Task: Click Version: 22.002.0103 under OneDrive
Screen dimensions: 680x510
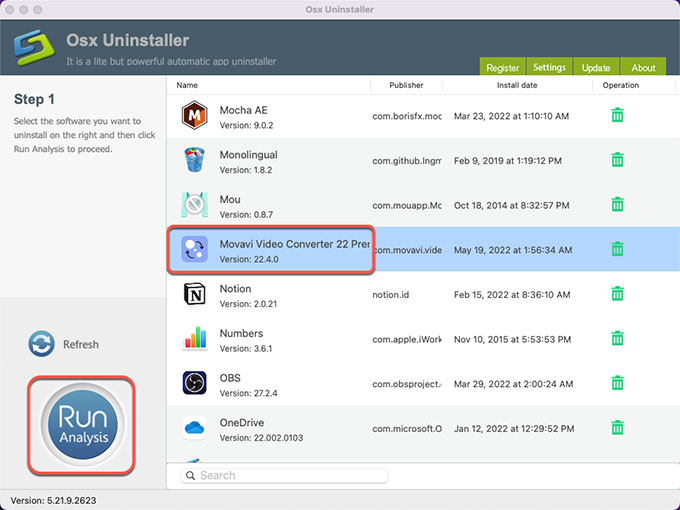Action: (x=261, y=438)
